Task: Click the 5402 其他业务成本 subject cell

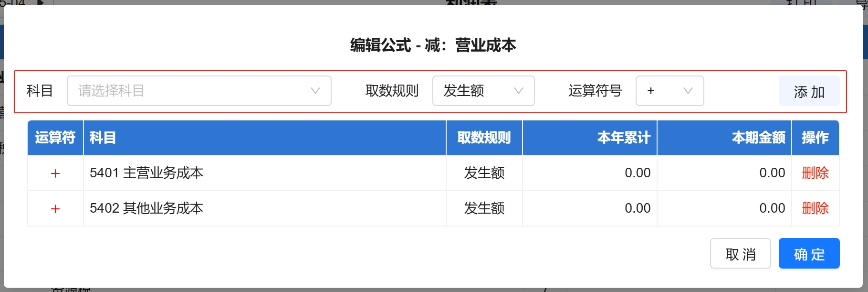Action: pos(146,208)
